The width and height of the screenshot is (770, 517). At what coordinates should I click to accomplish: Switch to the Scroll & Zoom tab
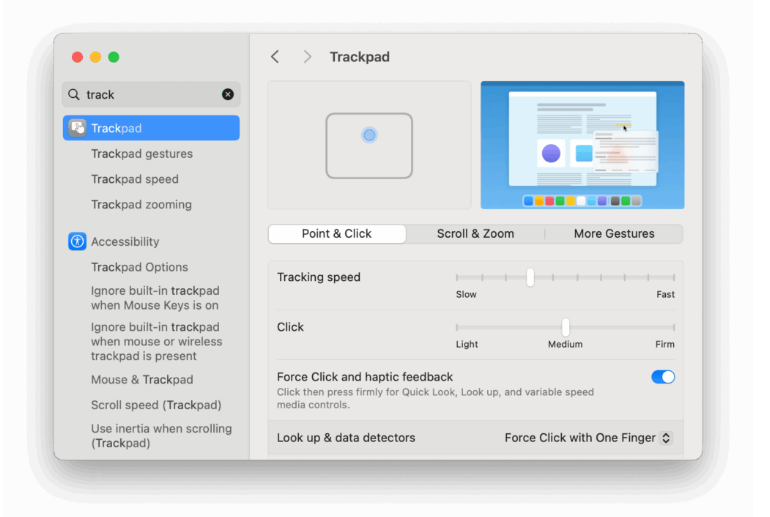point(475,234)
